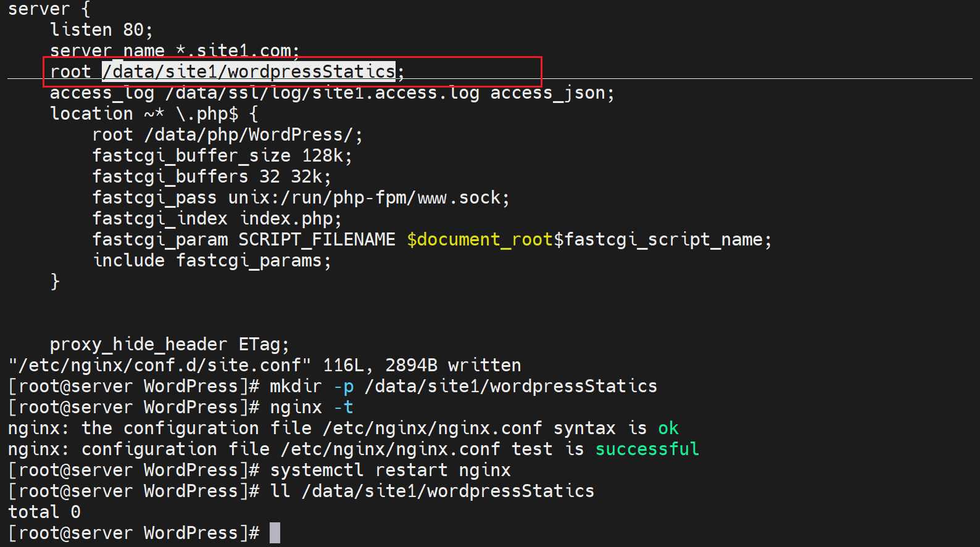Click the 'systemctl restart nginx' command
Viewport: 980px width, 547px height.
click(x=390, y=471)
